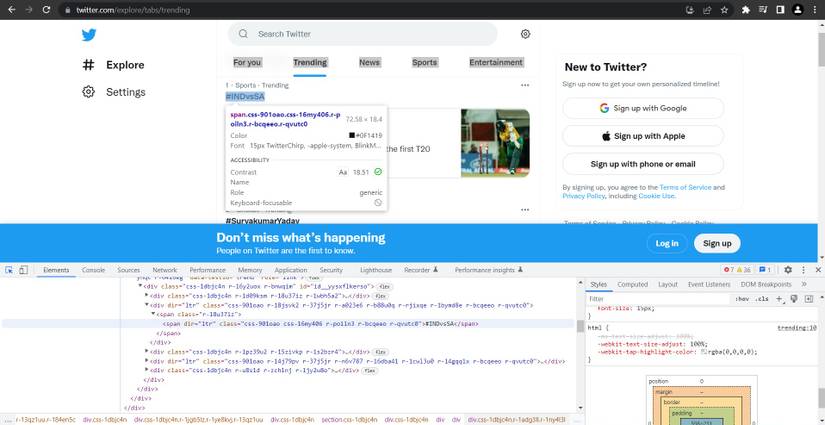Click the rgba(0,0,0,0) color swatch
The image size is (825, 425).
(x=704, y=352)
